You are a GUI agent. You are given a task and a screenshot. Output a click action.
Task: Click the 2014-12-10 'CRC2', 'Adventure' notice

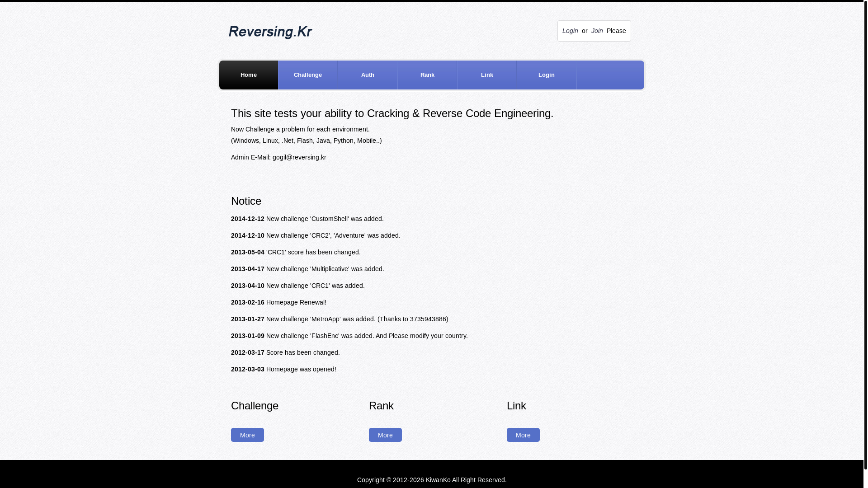pyautogui.click(x=316, y=235)
